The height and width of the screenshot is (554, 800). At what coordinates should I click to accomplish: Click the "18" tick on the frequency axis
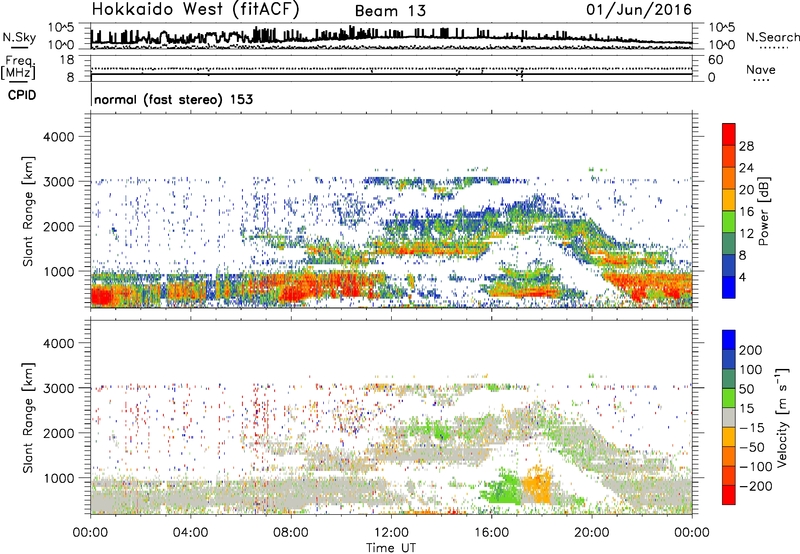(x=67, y=60)
